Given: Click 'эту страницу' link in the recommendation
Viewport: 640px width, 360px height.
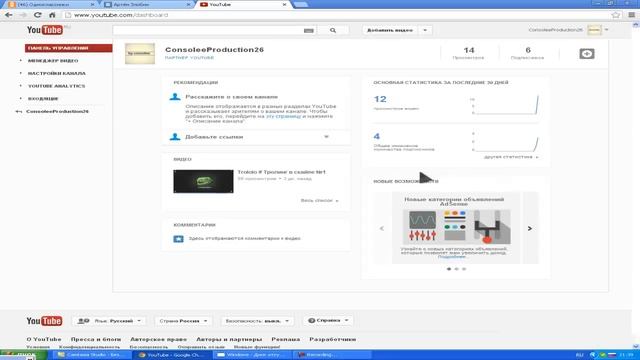Looking at the screenshot, I should pos(284,116).
